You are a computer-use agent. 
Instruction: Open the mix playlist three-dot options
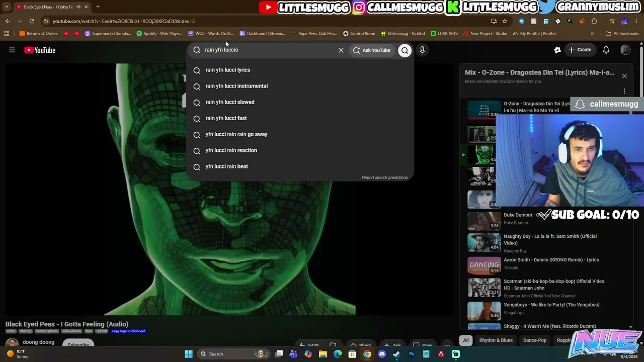point(624,92)
